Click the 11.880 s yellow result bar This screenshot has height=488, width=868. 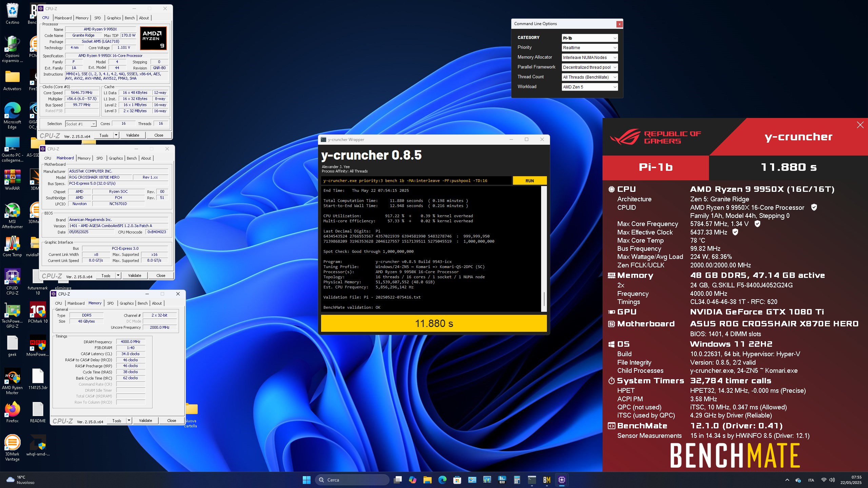tap(434, 323)
